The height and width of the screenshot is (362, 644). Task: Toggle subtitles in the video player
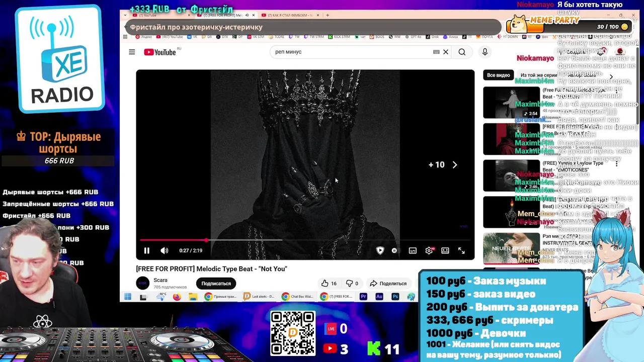413,250
